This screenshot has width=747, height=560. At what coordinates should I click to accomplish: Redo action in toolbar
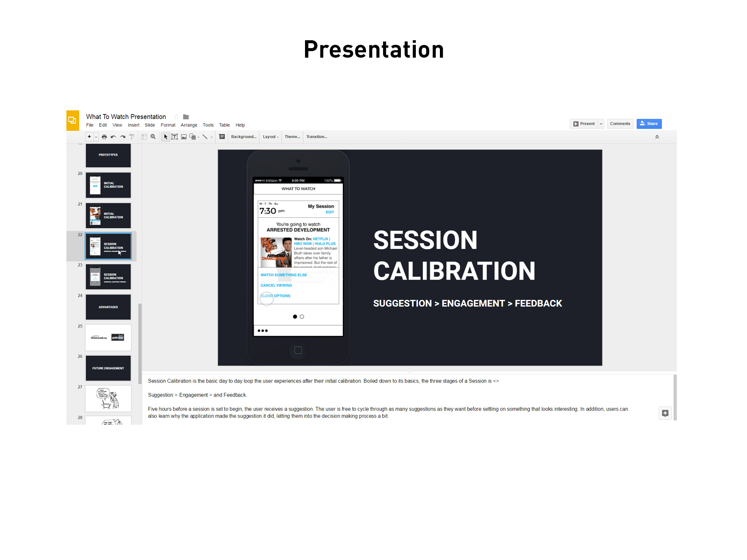pos(122,137)
